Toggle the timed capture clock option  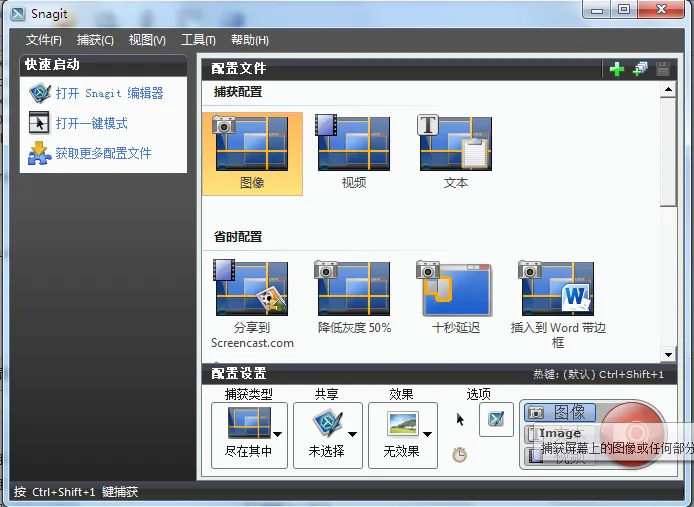pos(459,455)
